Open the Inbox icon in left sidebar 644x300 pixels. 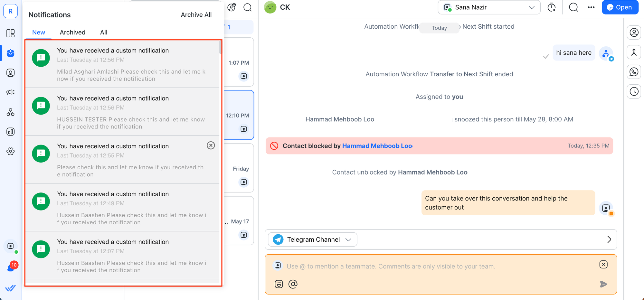click(x=11, y=53)
